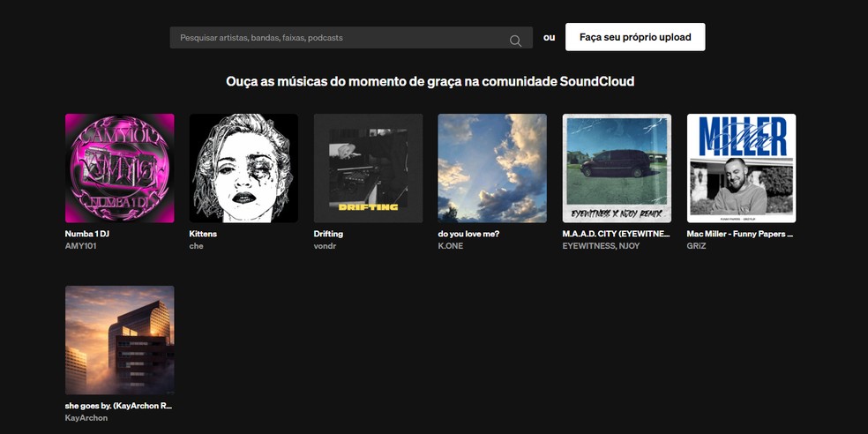Open EYEWITNESS, NJOY artist link
This screenshot has width=868, height=434.
coord(601,246)
